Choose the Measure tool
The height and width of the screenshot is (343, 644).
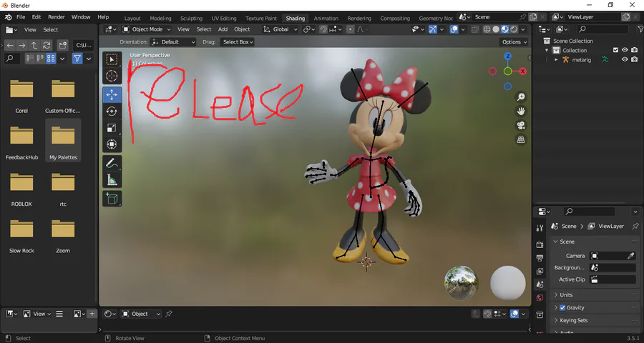(112, 180)
